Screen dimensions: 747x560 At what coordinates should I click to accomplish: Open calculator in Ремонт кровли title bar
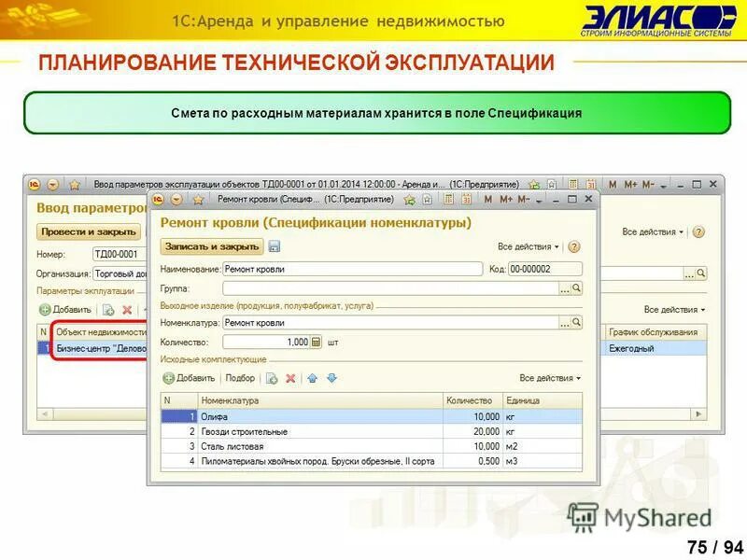pos(448,199)
